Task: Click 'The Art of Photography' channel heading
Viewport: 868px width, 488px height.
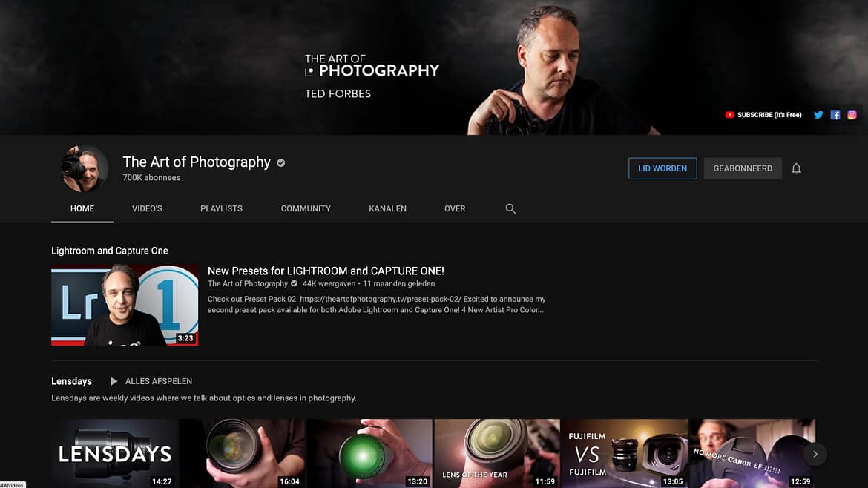Action: coord(197,162)
